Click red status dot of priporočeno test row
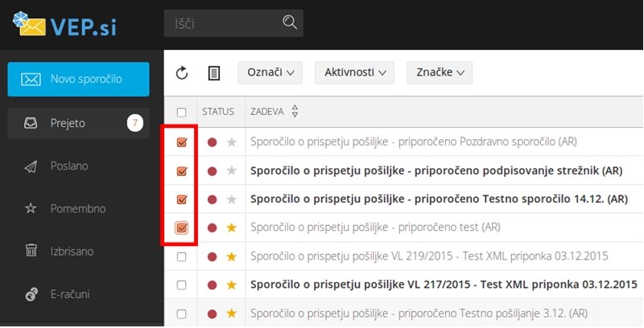The width and height of the screenshot is (644, 328). pyautogui.click(x=212, y=228)
